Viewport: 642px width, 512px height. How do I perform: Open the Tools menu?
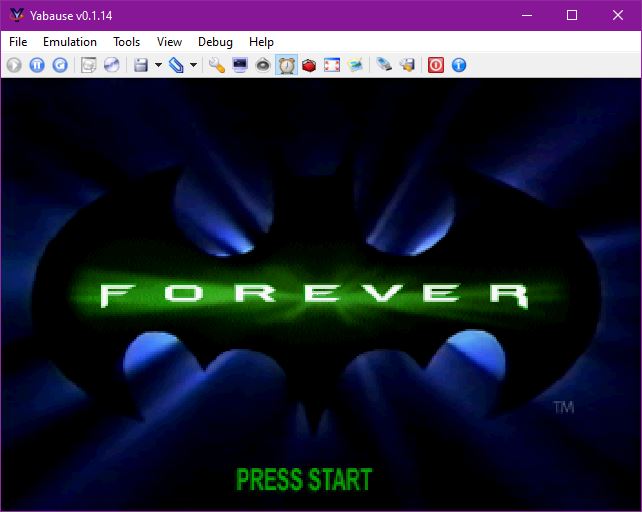(x=127, y=42)
